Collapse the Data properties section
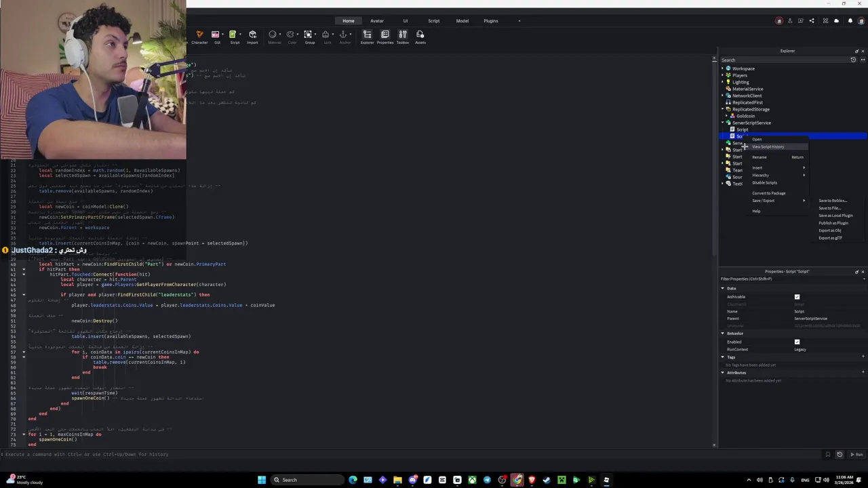 tap(723, 289)
